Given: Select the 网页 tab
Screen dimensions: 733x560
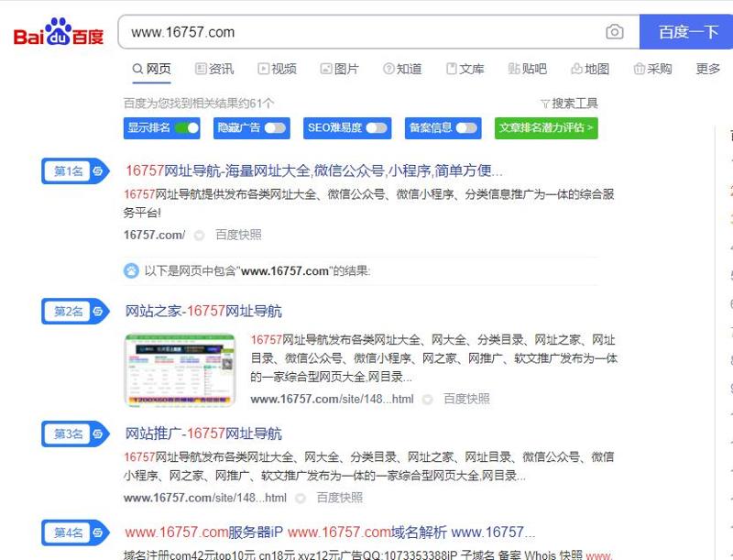Looking at the screenshot, I should point(151,69).
